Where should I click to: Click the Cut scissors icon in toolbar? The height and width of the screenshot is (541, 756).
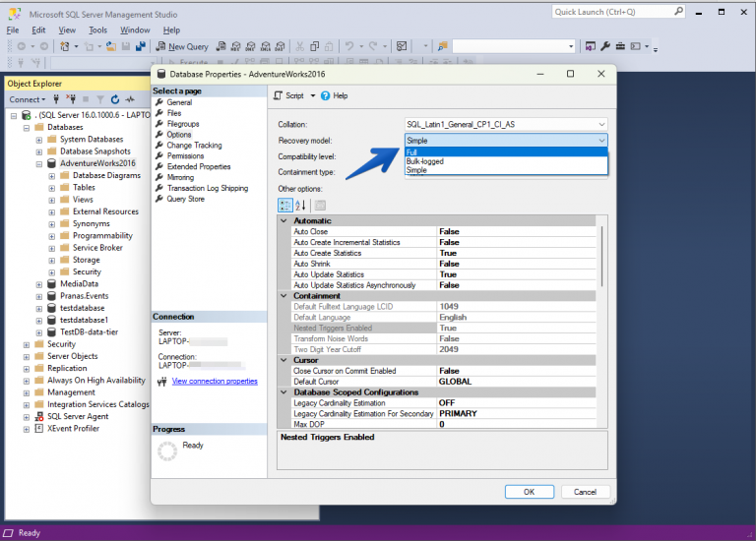[300, 46]
